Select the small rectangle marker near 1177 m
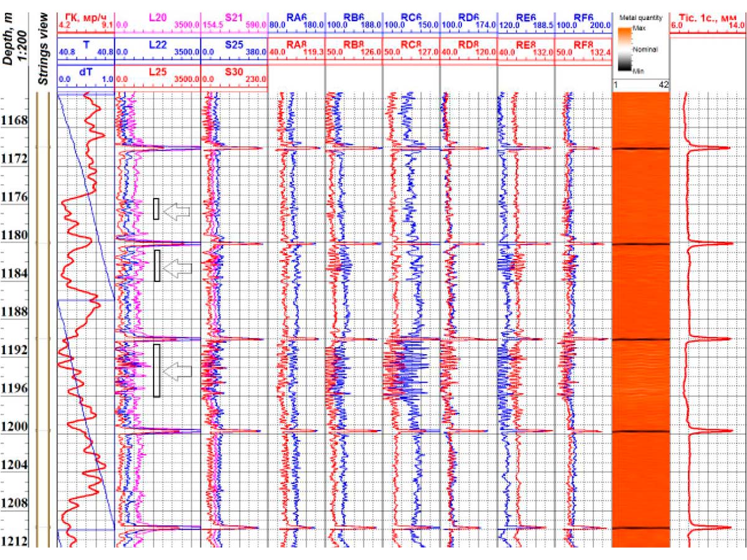The width and height of the screenshot is (747, 560). click(156, 209)
